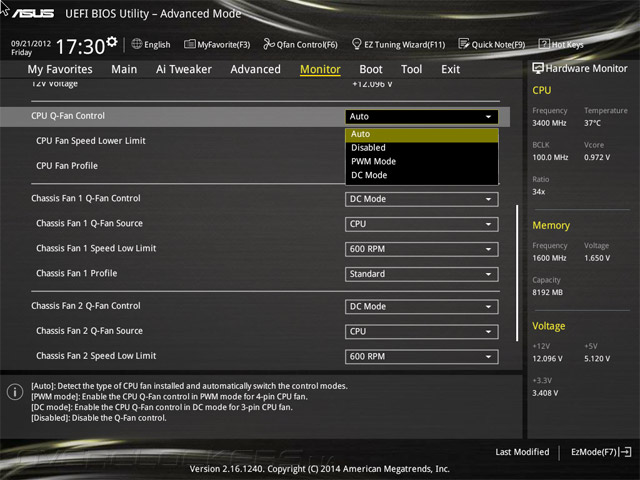Select Chassis Fan 1 Speed Low Limit label

(x=96, y=248)
